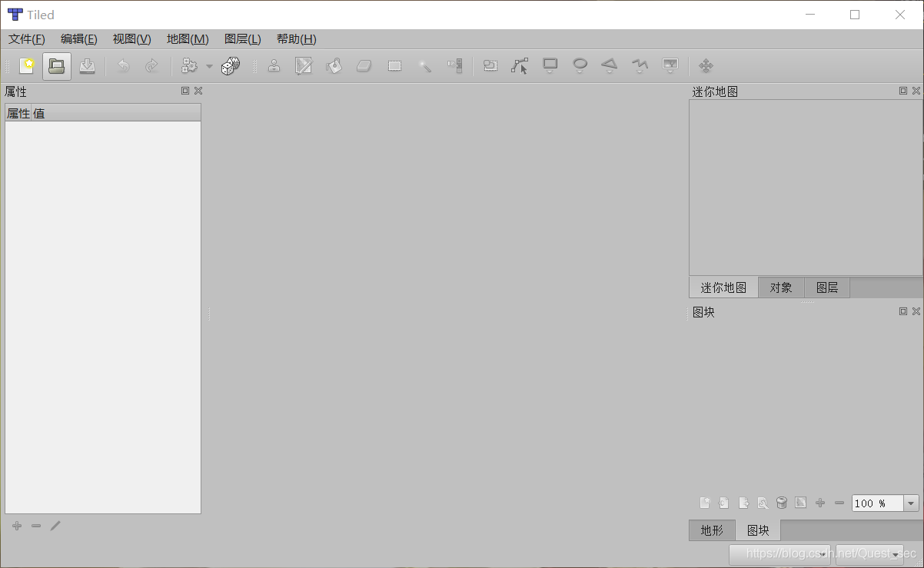Select the Insert Polyline tool
924x568 pixels.
tap(640, 66)
